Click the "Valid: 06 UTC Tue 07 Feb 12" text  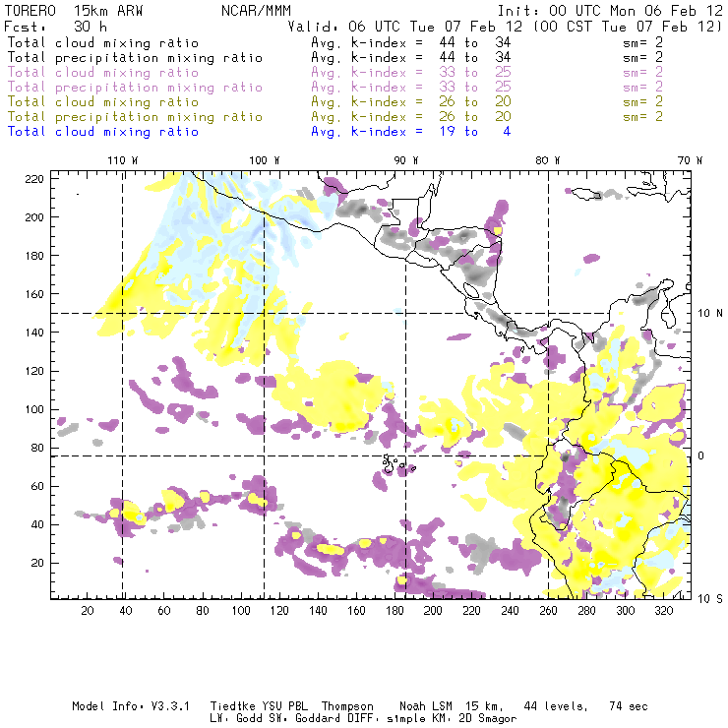405,27
